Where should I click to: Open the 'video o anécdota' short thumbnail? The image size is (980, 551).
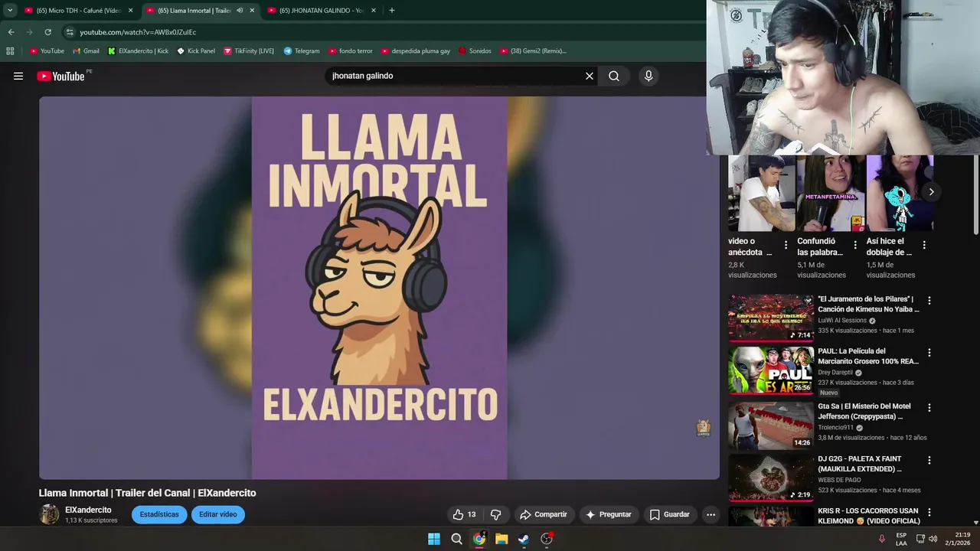762,193
